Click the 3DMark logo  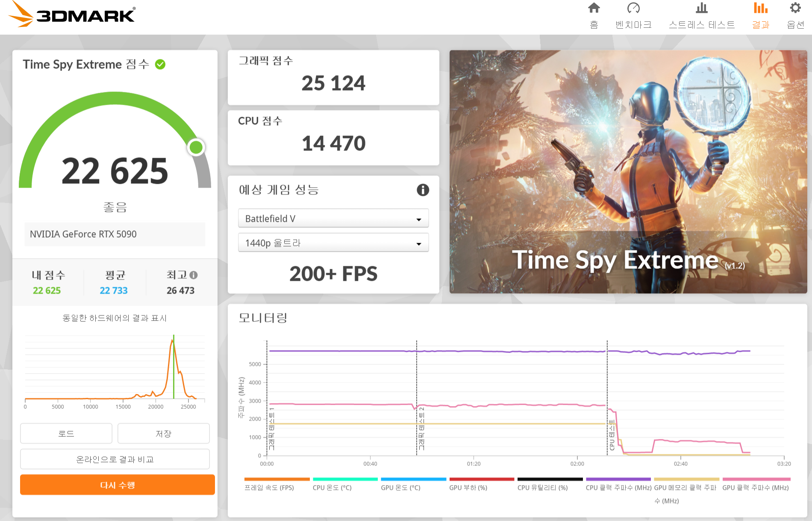72,15
